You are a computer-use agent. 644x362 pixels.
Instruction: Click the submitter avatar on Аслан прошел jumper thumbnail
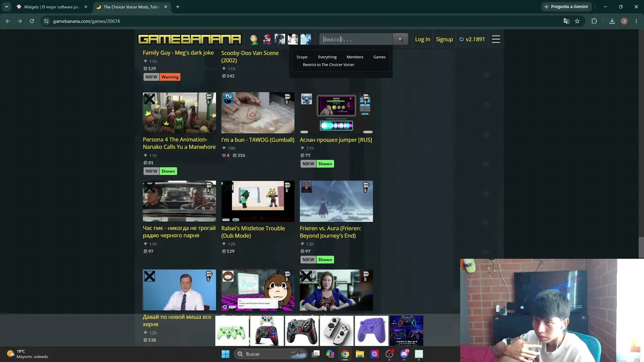tap(306, 99)
